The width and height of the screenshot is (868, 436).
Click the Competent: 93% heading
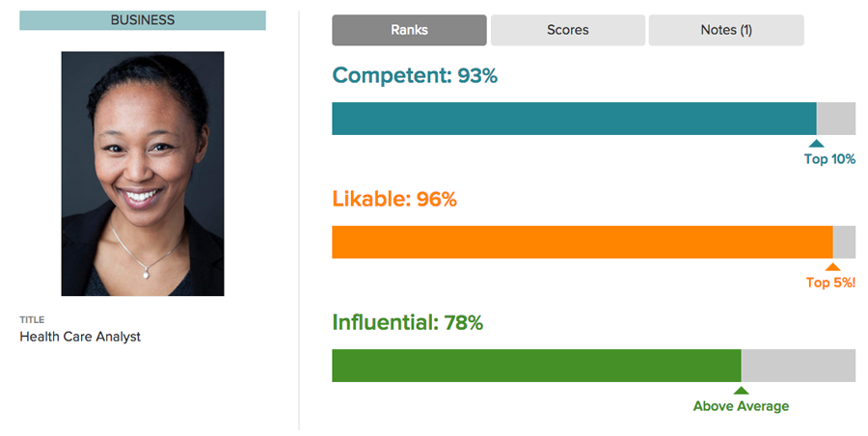[x=415, y=75]
